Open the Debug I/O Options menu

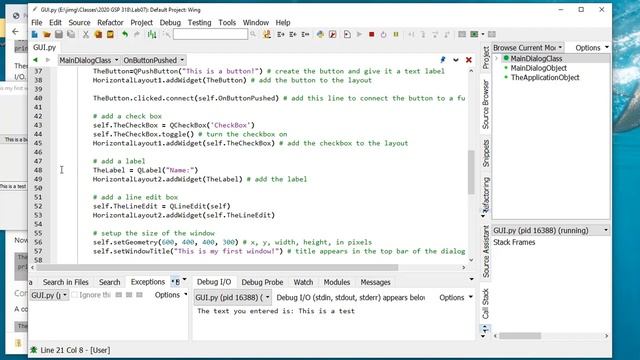(456, 298)
